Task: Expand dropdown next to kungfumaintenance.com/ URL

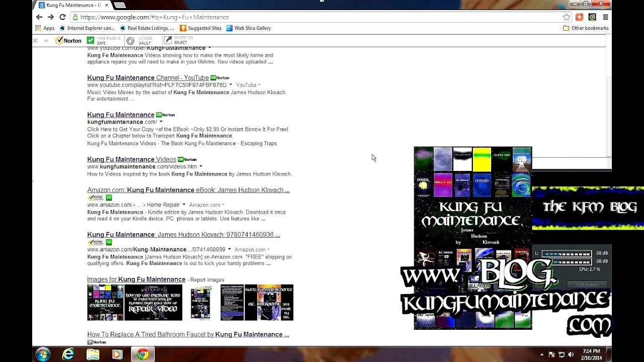Action: point(161,122)
